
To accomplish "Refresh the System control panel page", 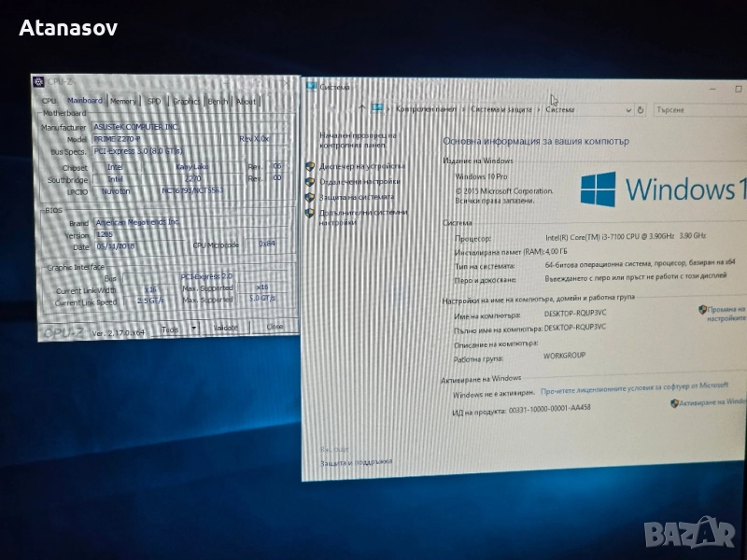I will pos(640,109).
